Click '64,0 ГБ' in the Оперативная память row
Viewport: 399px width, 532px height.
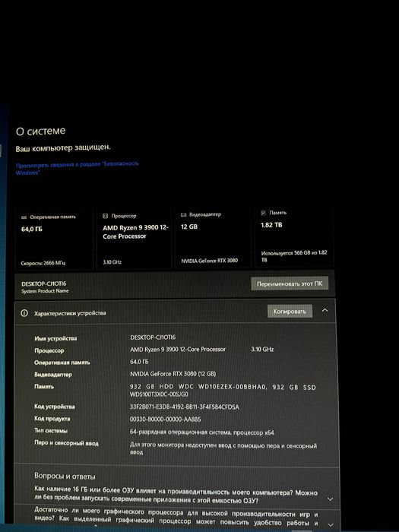point(139,362)
